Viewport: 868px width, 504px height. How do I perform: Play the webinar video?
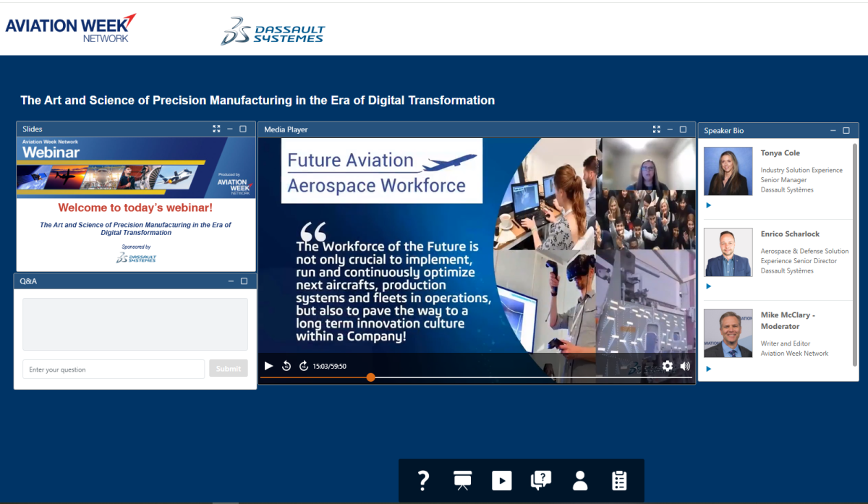pyautogui.click(x=268, y=366)
